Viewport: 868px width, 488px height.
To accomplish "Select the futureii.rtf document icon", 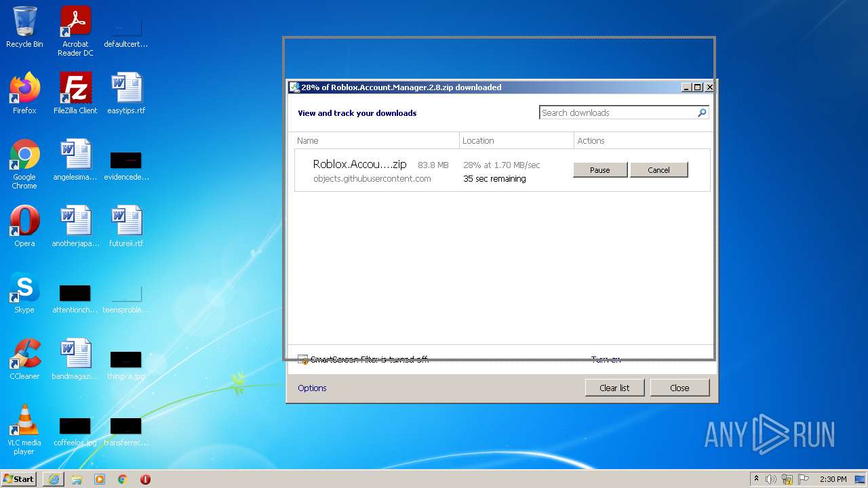I will (x=126, y=226).
